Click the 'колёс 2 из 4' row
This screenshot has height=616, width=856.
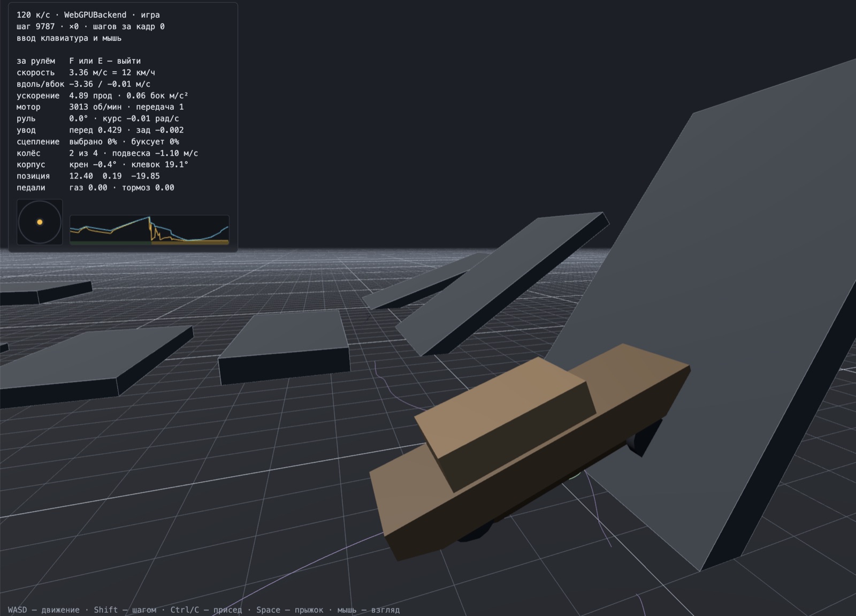[x=108, y=153]
